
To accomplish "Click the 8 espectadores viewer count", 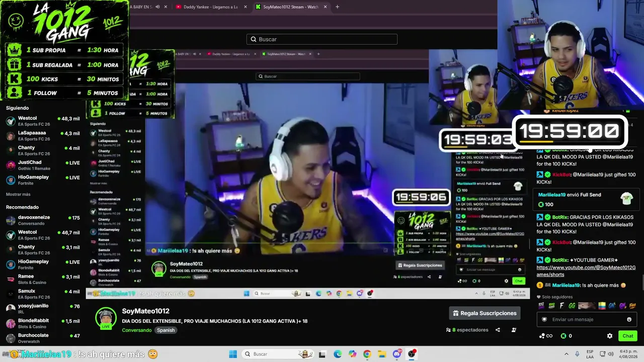I will coord(467,330).
